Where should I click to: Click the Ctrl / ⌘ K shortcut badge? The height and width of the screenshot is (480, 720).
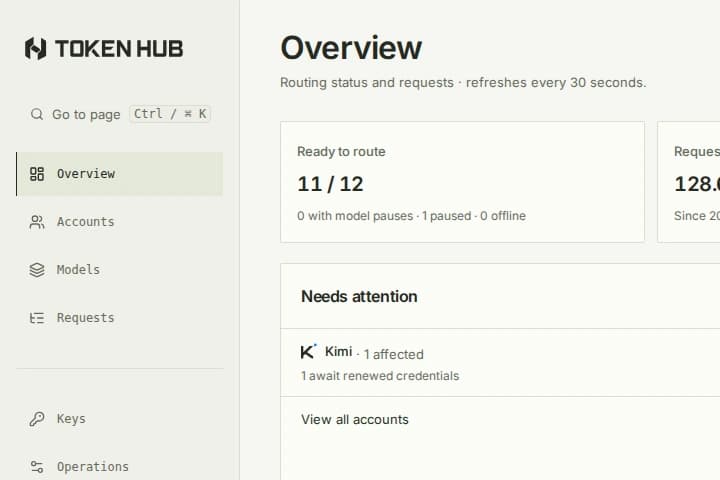pyautogui.click(x=170, y=113)
